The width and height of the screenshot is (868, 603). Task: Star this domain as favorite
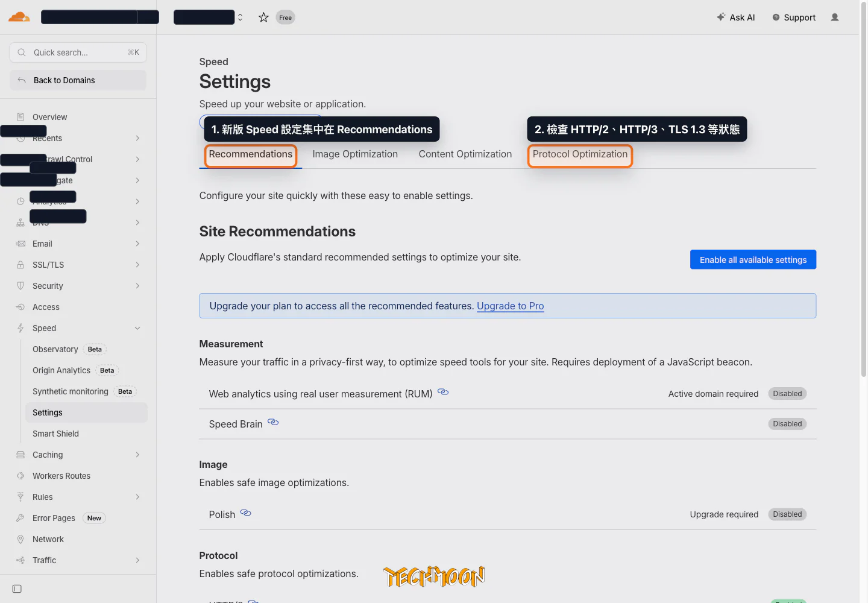[263, 17]
